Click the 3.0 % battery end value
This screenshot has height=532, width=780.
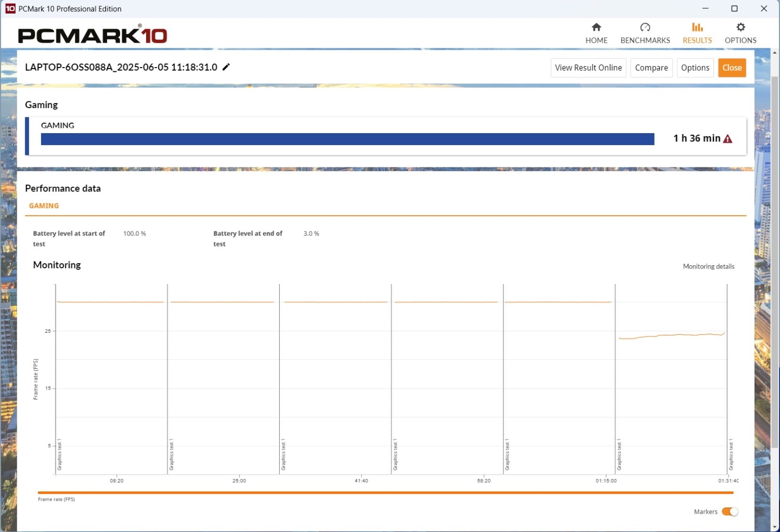tap(311, 233)
